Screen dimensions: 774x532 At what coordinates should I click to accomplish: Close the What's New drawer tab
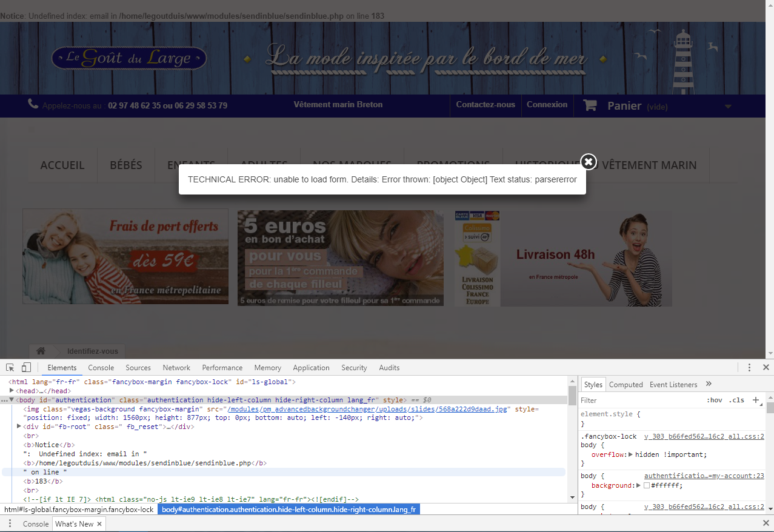click(100, 524)
